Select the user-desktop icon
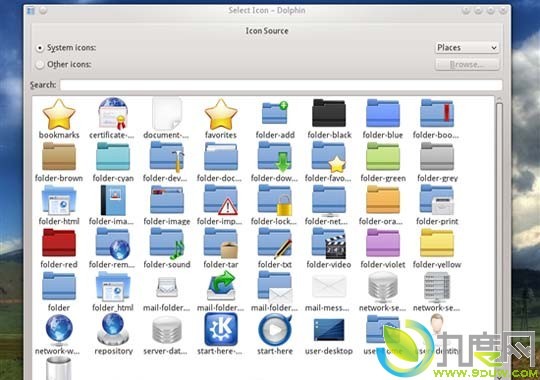This screenshot has width=540, height=380. [x=329, y=330]
